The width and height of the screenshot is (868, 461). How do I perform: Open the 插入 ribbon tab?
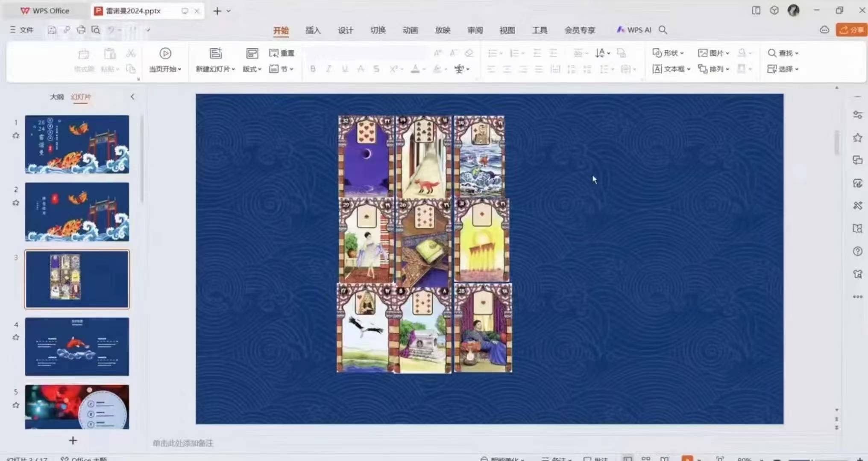(313, 30)
